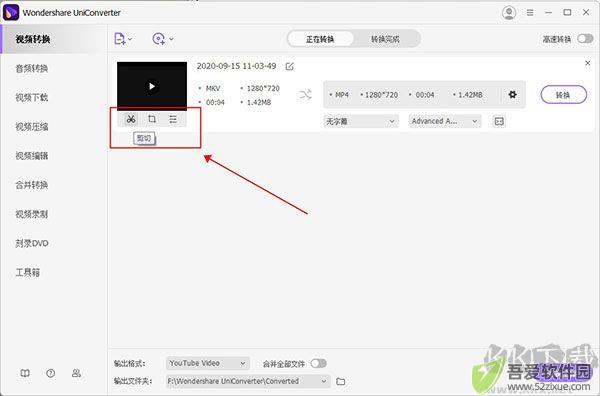Toggle the merge all files switch
The image size is (600, 396).
[319, 363]
